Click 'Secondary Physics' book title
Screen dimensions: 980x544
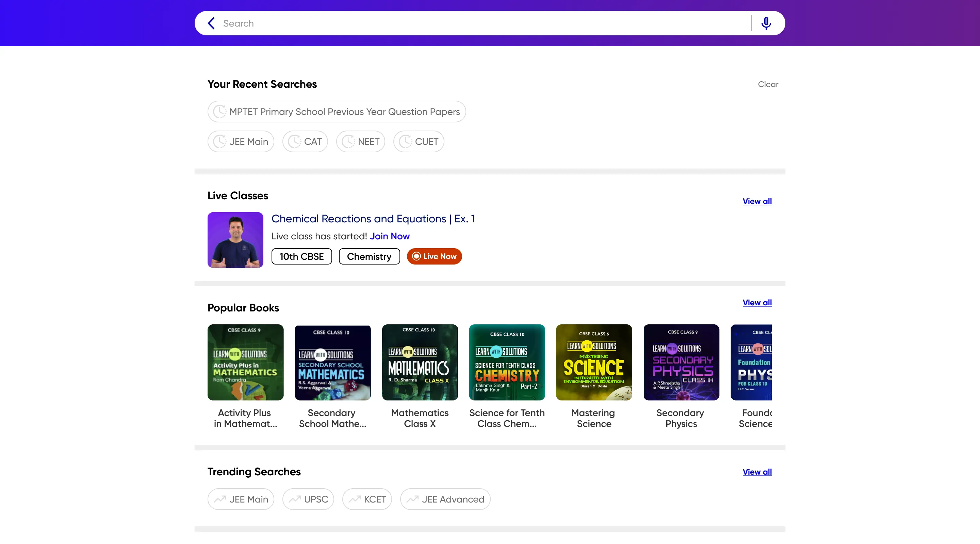(681, 418)
